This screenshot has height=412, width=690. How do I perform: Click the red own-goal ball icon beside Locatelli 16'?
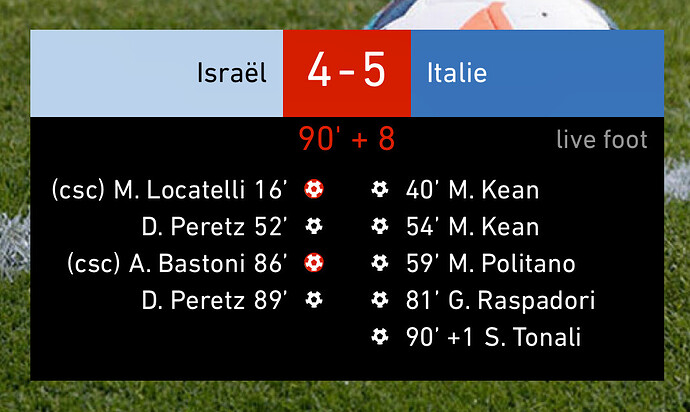tap(314, 189)
